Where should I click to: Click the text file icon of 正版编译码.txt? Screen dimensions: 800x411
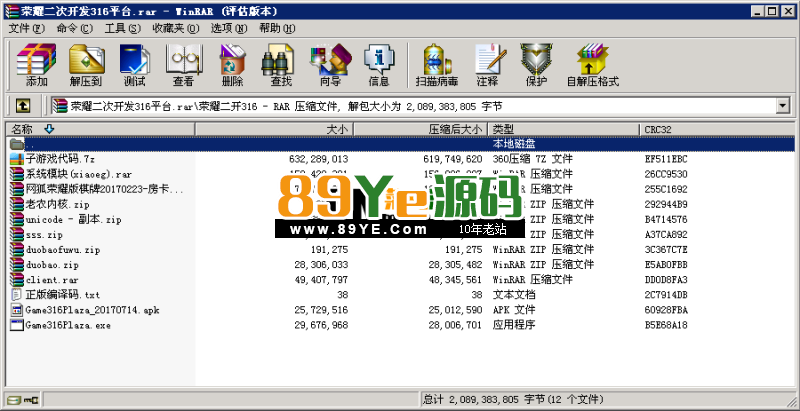click(x=17, y=295)
